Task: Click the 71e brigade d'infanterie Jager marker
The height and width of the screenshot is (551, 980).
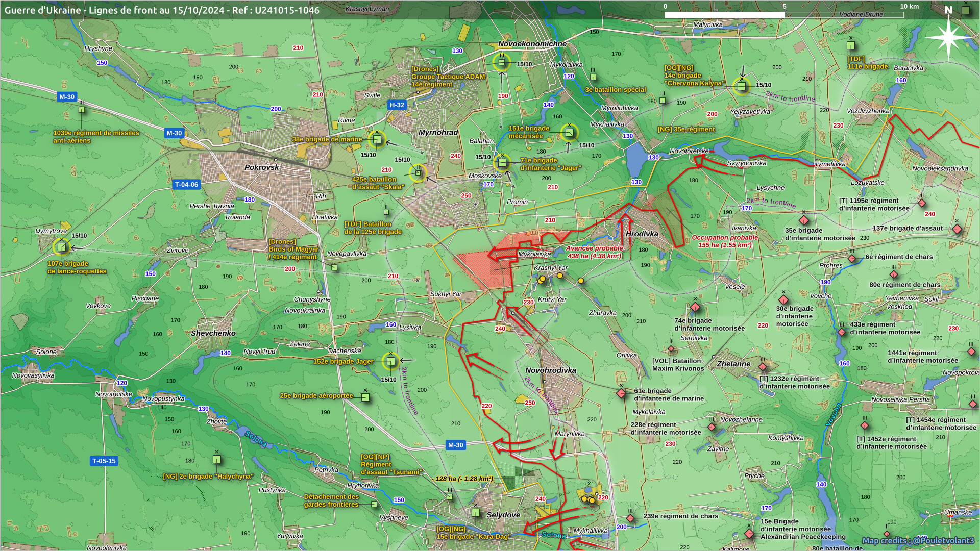Action: [x=502, y=163]
